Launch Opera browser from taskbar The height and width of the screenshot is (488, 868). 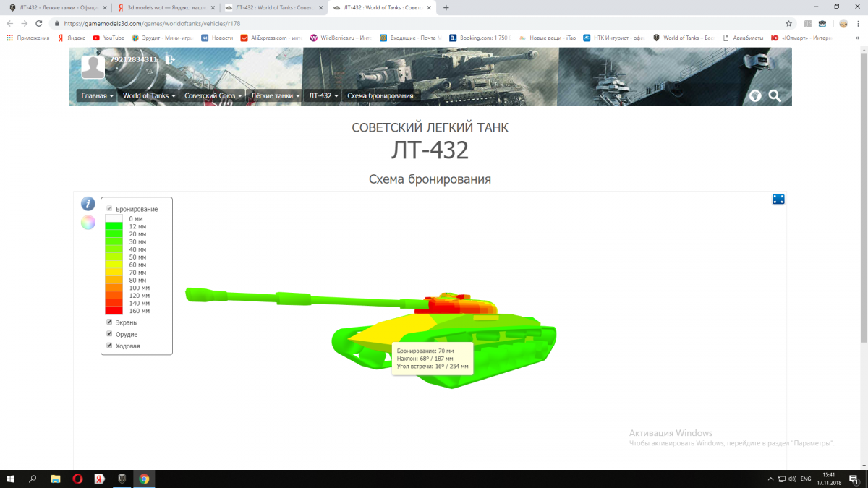[77, 479]
